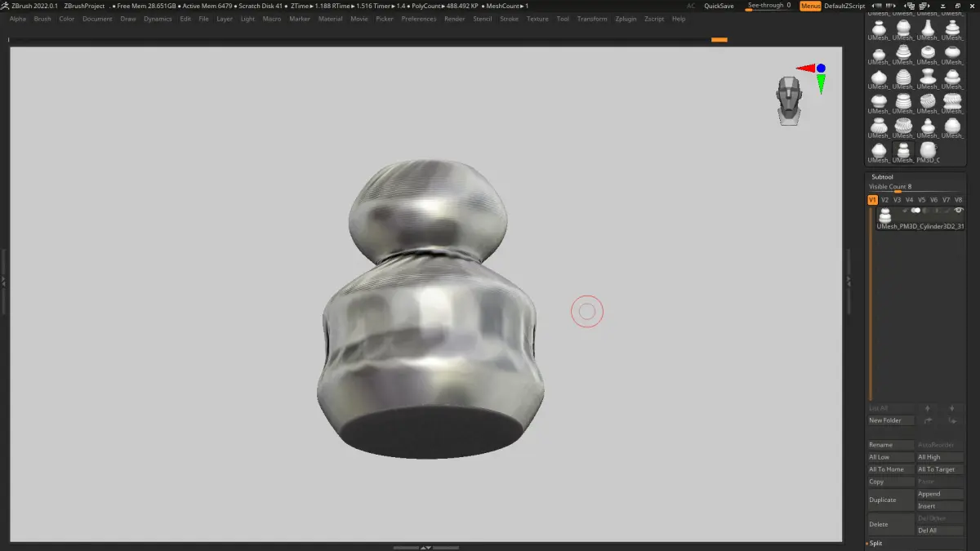
Task: Open the Brush menu
Action: click(x=42, y=19)
